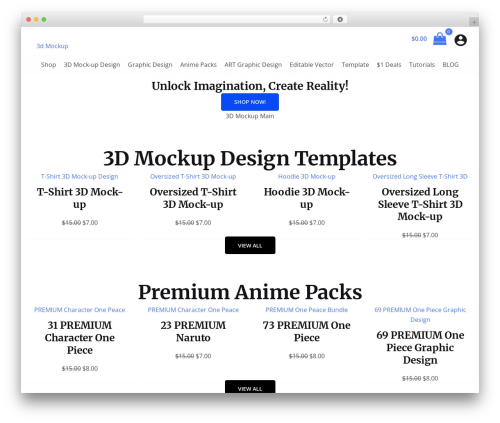Click the $0.00 cart total

click(x=419, y=39)
